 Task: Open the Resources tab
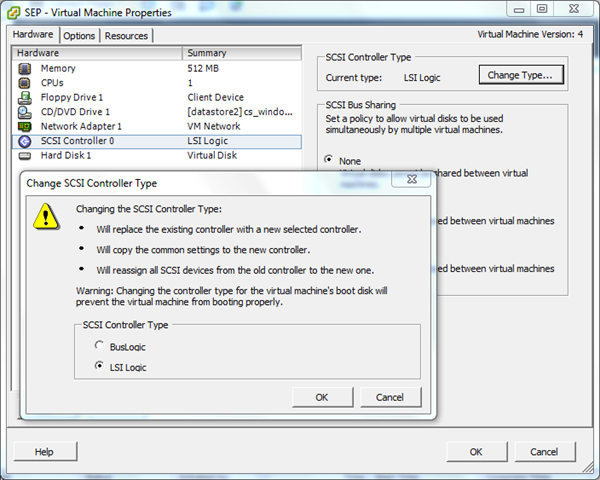point(126,36)
